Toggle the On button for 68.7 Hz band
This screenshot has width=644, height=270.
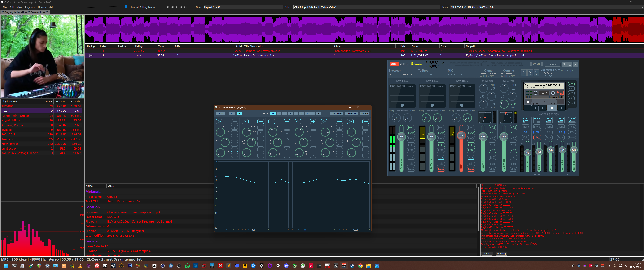(219, 121)
